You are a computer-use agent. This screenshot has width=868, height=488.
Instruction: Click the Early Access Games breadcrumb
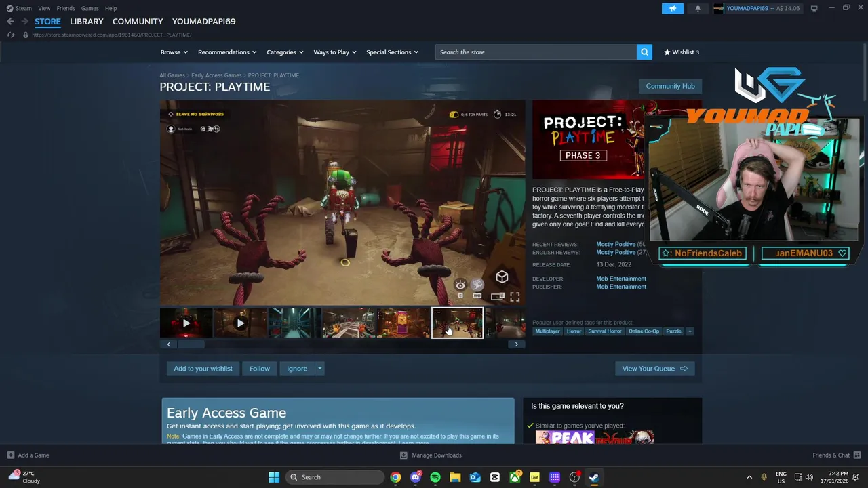(x=216, y=75)
